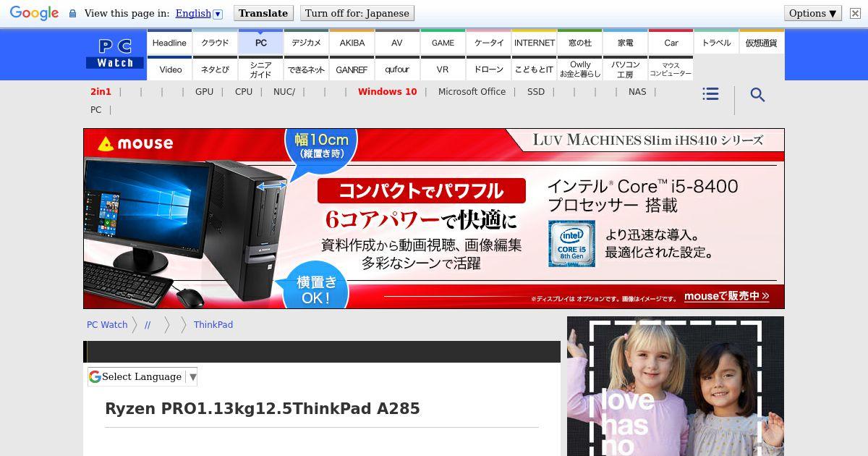Open the GAME tab
Image resolution: width=868 pixels, height=456 pixels.
click(x=443, y=42)
